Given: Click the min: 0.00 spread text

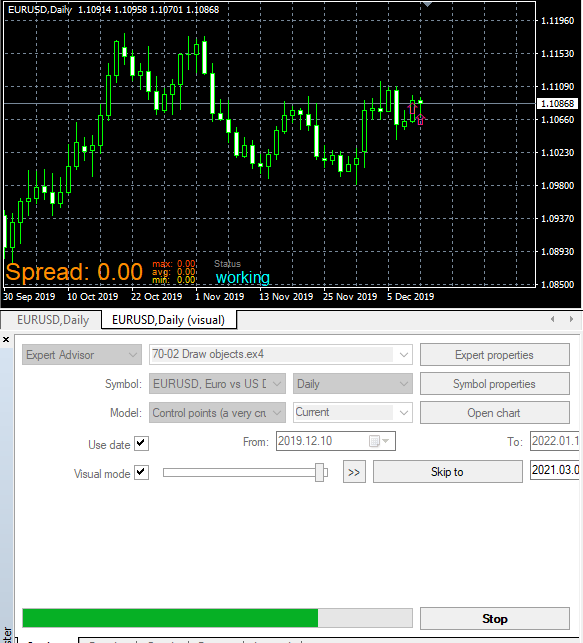Looking at the screenshot, I should pos(174,280).
